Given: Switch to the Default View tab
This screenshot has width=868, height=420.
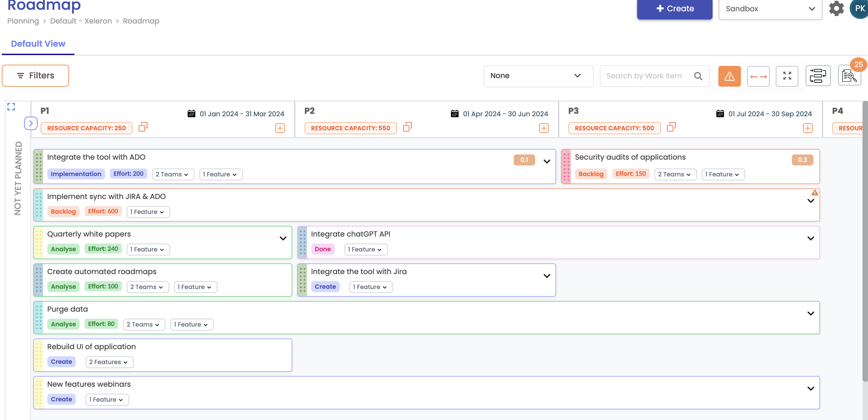Looking at the screenshot, I should click(38, 44).
